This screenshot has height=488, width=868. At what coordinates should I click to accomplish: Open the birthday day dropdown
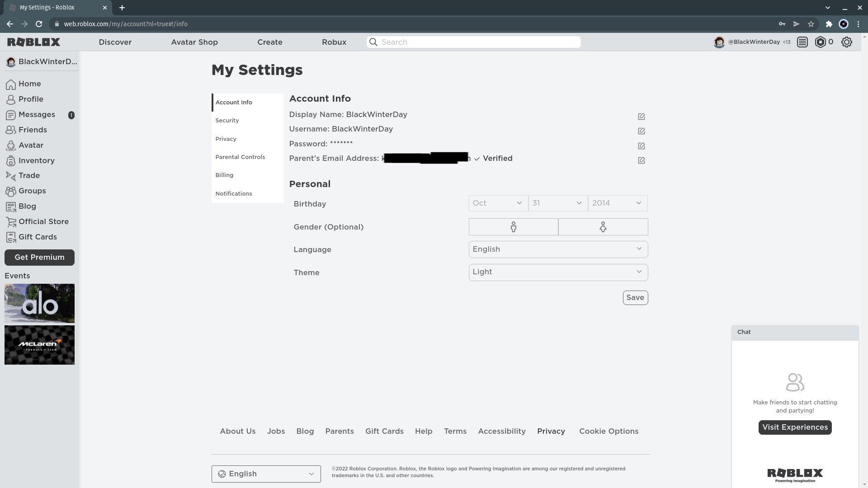(x=558, y=203)
